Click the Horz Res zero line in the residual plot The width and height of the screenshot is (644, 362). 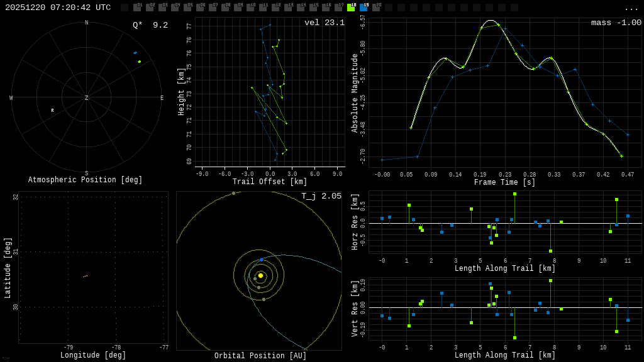tap(503, 223)
